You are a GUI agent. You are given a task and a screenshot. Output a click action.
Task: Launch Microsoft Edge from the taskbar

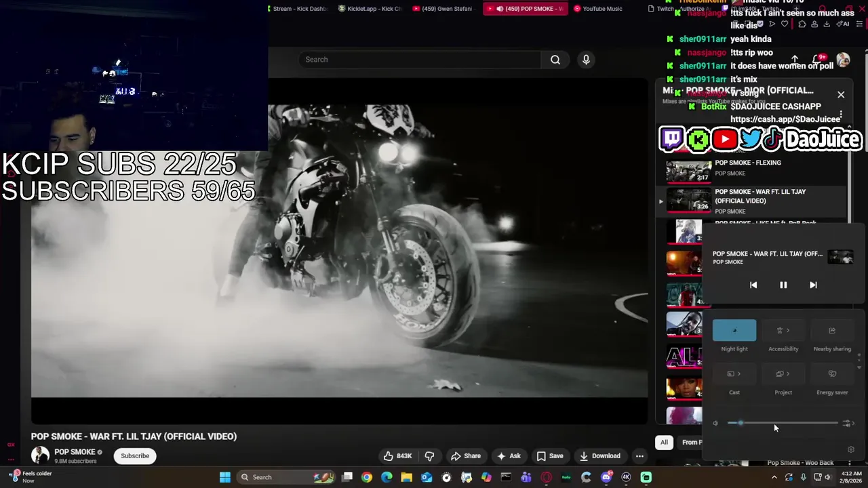tap(387, 477)
